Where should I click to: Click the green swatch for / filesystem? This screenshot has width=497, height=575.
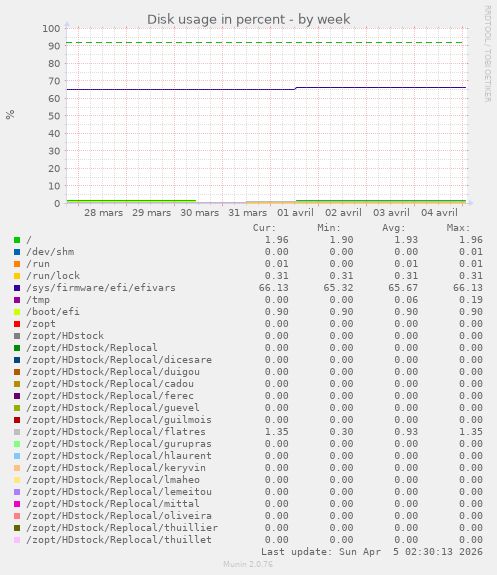coord(17,240)
